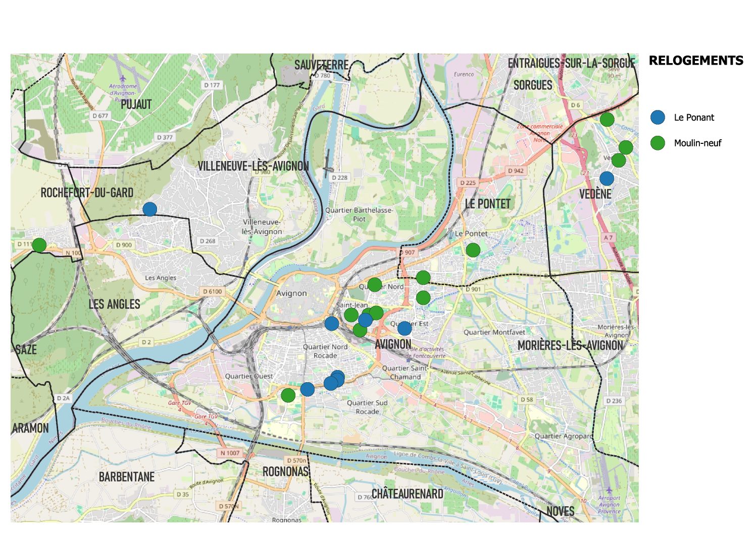This screenshot has width=756, height=534.
Task: Click the Aérodrome d'Avignon-Pujaut airplane icon
Action: 123,78
